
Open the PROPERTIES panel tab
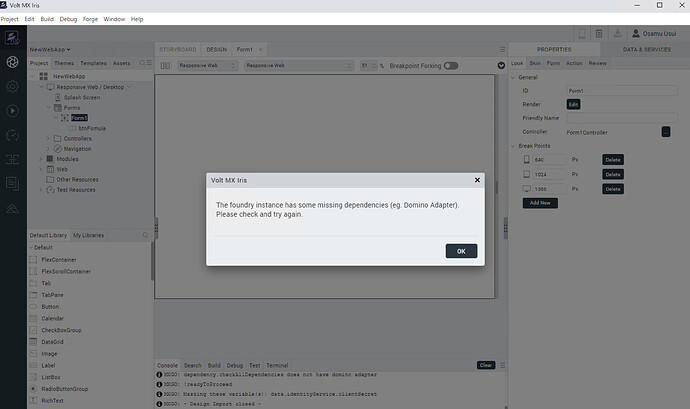(x=554, y=49)
